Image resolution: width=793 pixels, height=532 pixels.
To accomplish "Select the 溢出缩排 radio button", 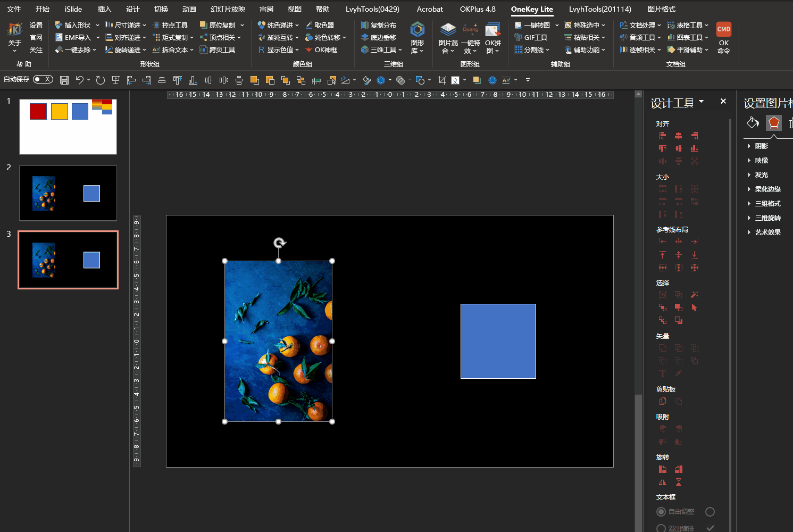I will (661, 528).
